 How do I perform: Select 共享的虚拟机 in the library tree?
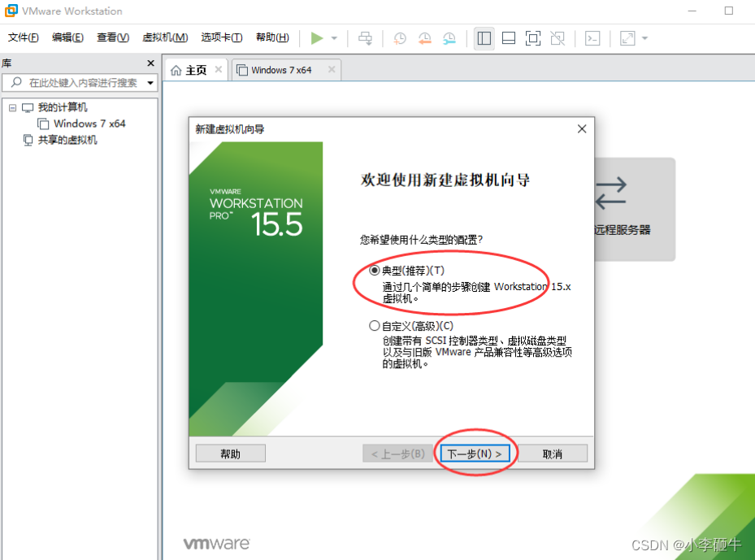tap(67, 140)
